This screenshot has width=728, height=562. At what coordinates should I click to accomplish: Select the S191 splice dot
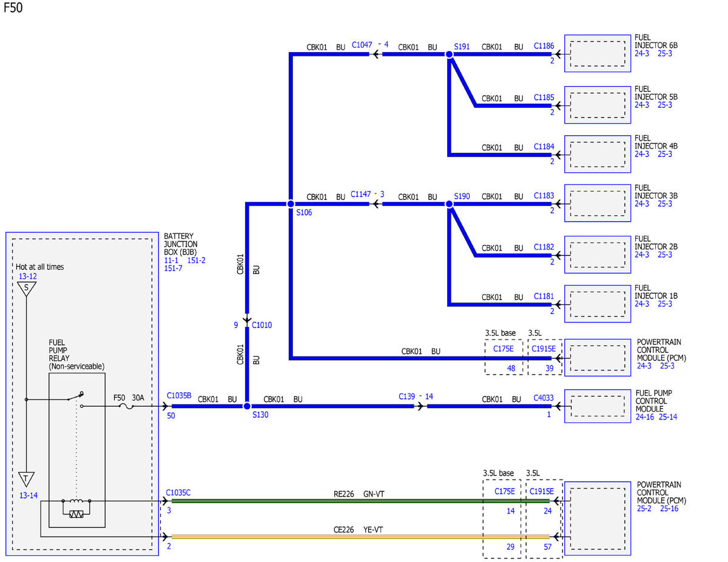click(x=449, y=55)
